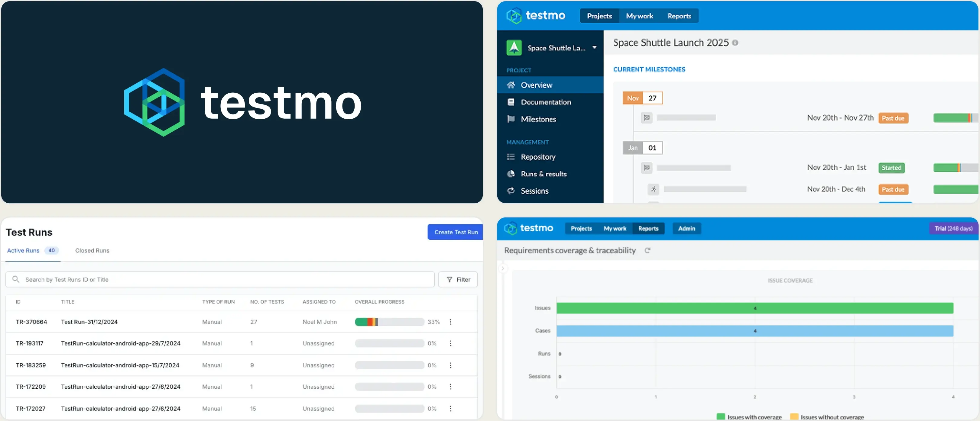Click Noel M John assignee cell
This screenshot has height=421, width=980.
click(x=320, y=322)
